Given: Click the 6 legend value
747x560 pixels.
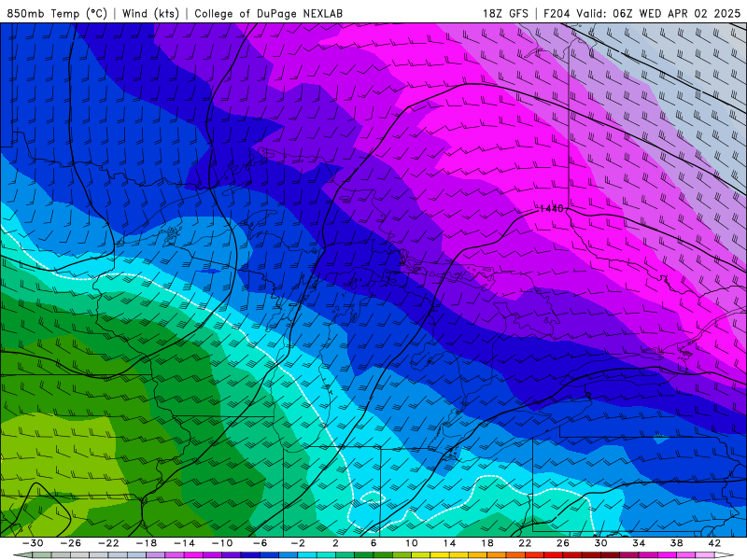Looking at the screenshot, I should [373, 543].
